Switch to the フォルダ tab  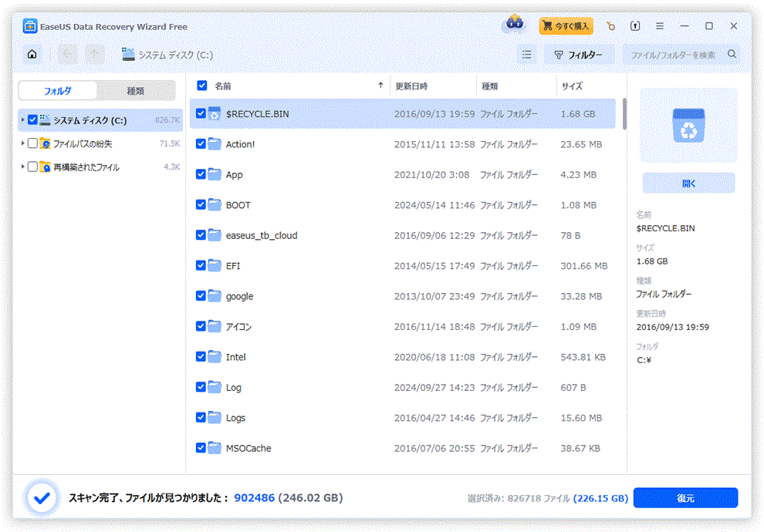coord(58,91)
